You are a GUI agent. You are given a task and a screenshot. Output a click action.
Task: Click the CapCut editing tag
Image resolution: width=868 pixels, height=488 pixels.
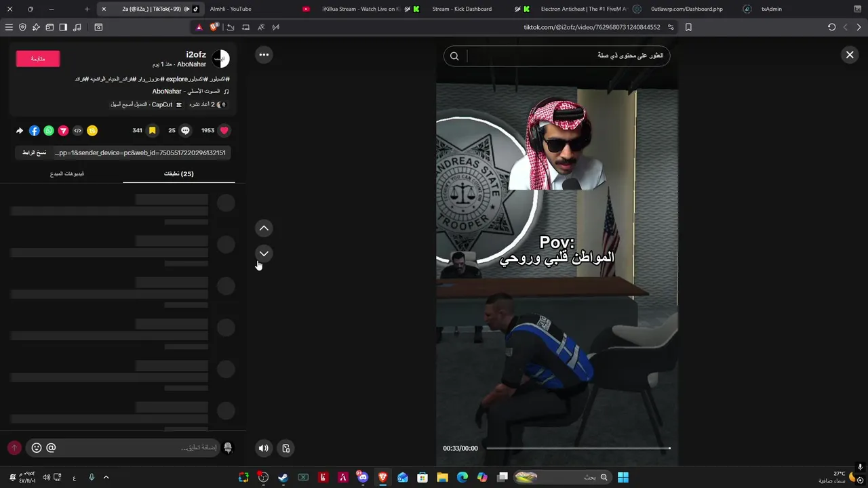(x=146, y=105)
